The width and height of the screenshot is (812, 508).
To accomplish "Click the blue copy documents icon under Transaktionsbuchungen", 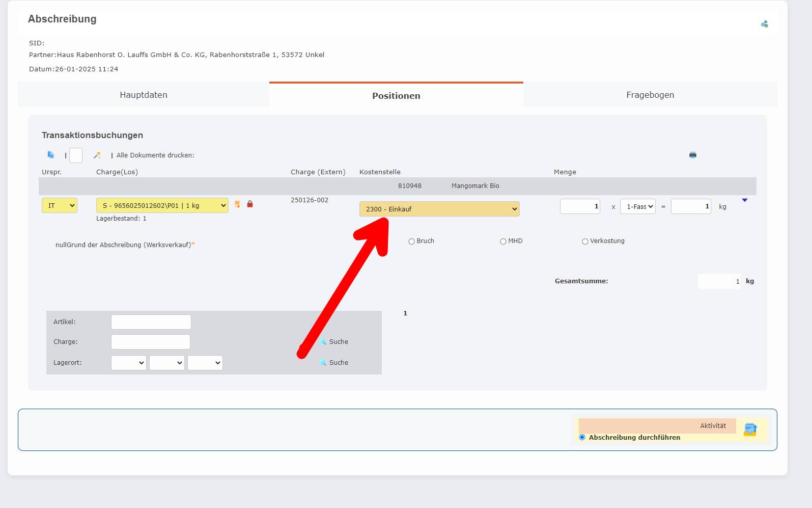I will (50, 155).
